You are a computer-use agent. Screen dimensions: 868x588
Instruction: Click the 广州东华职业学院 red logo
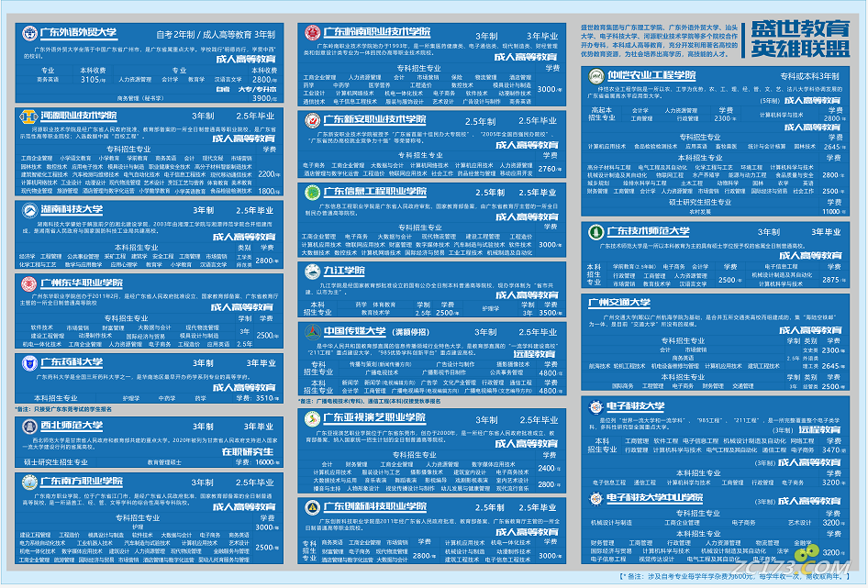point(28,283)
